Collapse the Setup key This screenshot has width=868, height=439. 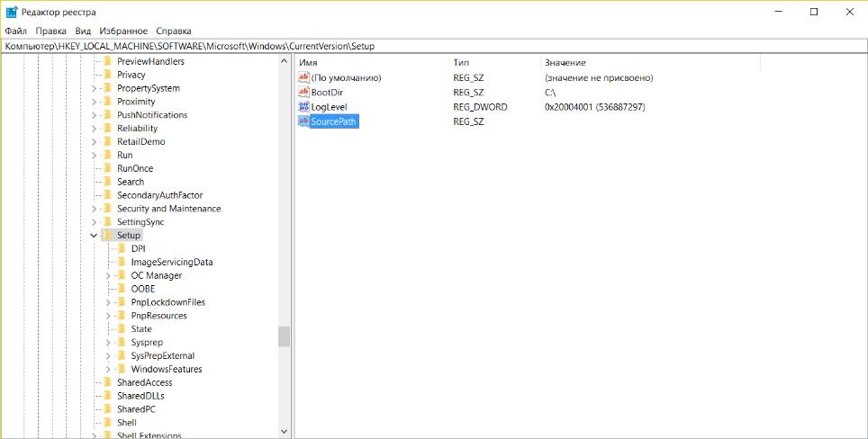[94, 236]
